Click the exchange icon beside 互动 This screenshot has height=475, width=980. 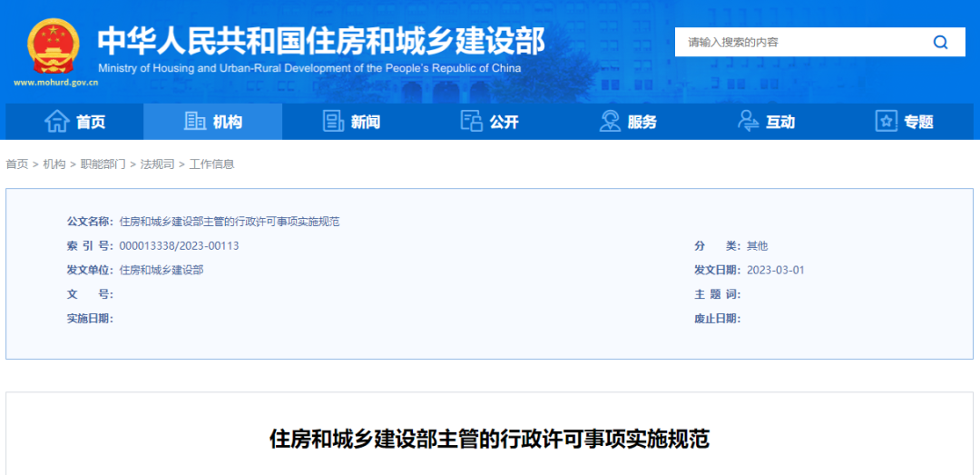coord(748,122)
